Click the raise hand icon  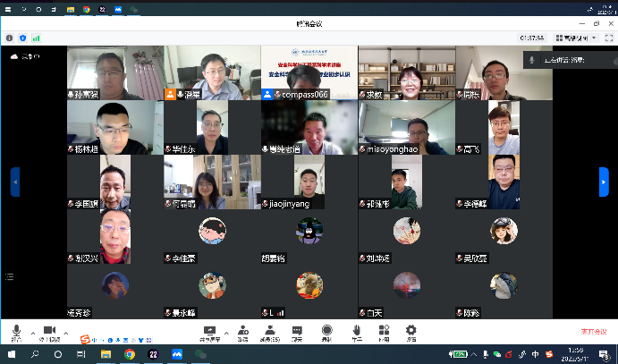coord(355,331)
